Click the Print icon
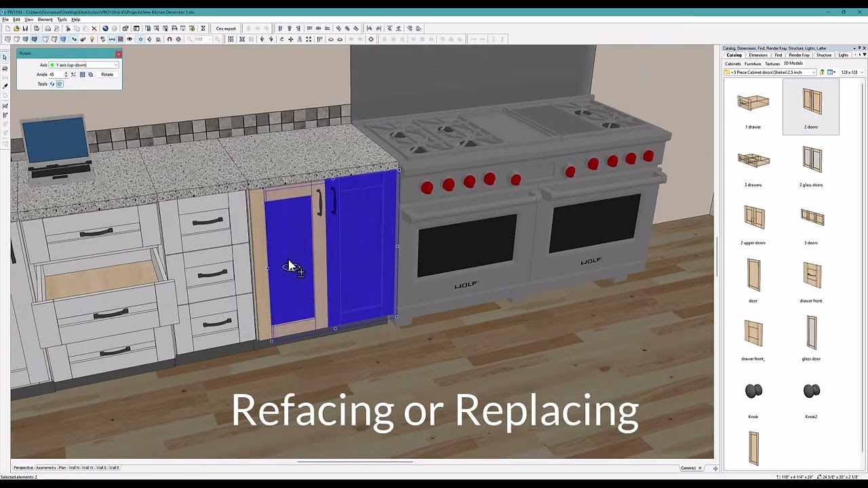The width and height of the screenshot is (868, 488). point(47,28)
